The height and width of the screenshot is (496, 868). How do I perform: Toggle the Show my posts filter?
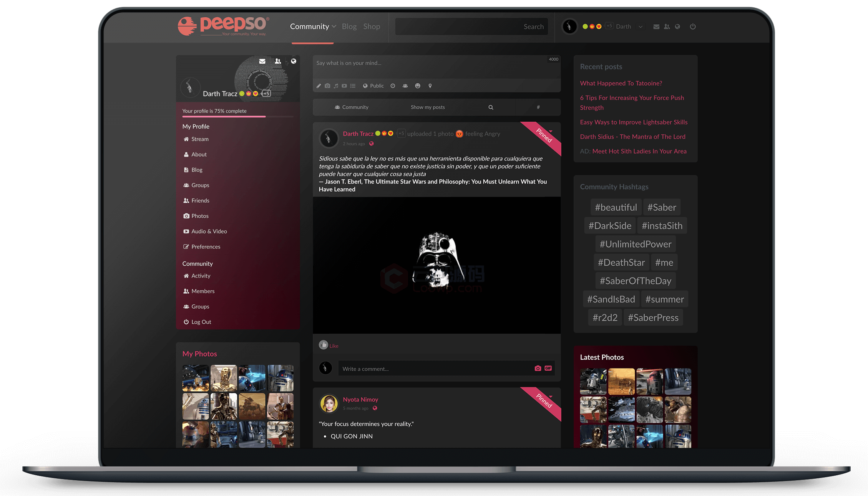click(428, 107)
